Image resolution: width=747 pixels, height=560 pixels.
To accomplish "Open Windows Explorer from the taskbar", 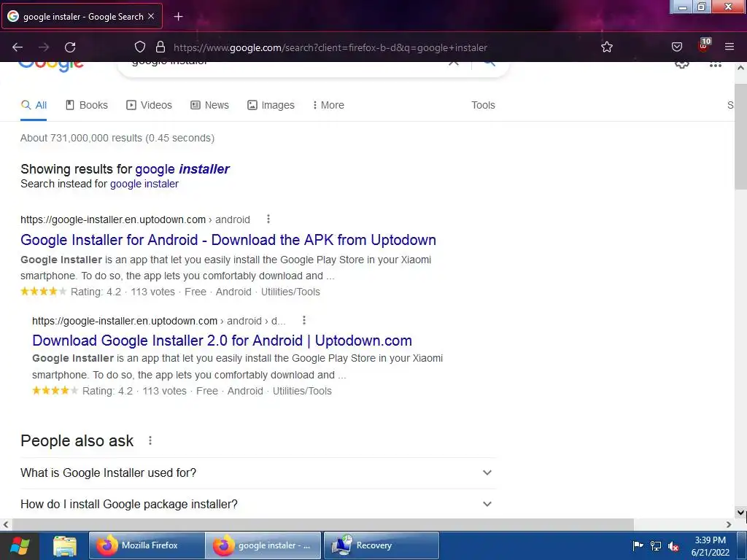I will tap(65, 545).
